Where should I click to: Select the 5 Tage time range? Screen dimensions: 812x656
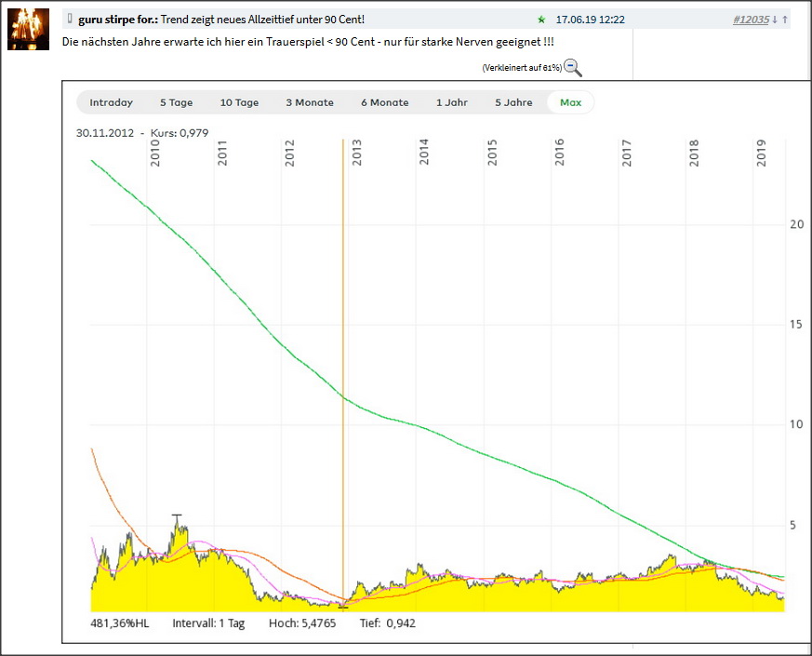[x=177, y=102]
